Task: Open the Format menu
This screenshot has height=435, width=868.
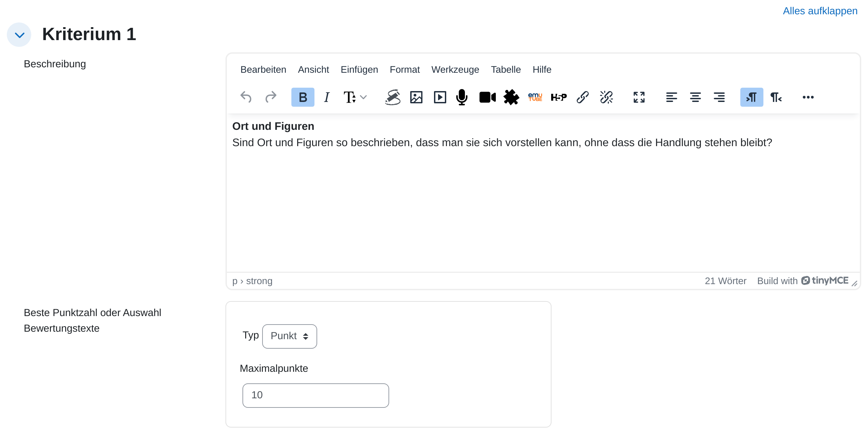Action: coord(404,69)
